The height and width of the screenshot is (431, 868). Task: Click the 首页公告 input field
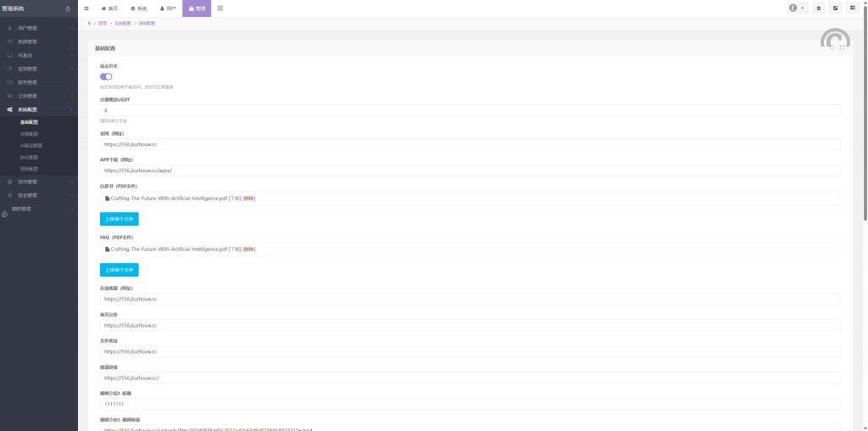[470, 325]
